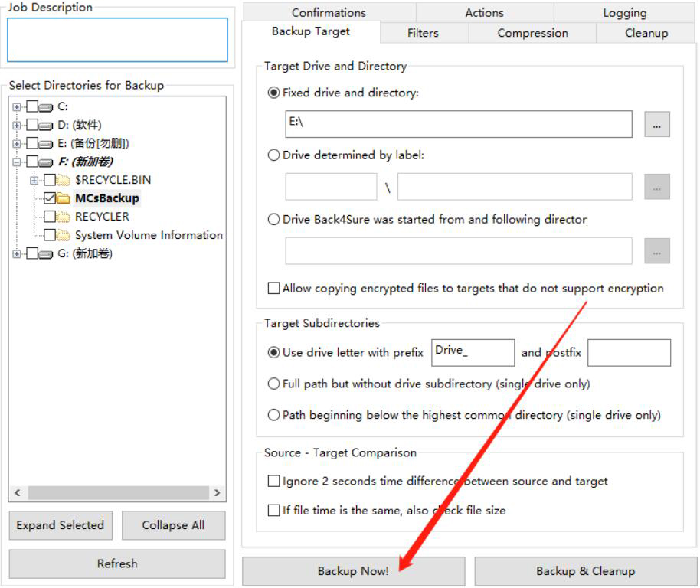Click the Collapse All button
Screen dimensions: 700x588
[x=173, y=525]
